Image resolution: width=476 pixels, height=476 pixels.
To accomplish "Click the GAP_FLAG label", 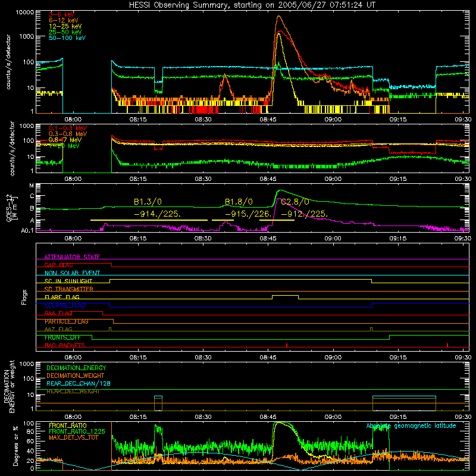I will tap(58, 265).
